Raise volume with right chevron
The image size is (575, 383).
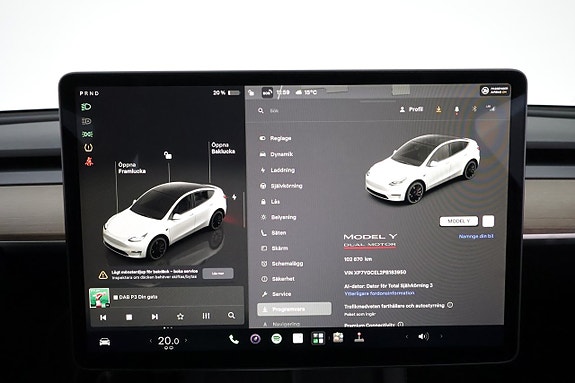click(x=441, y=336)
